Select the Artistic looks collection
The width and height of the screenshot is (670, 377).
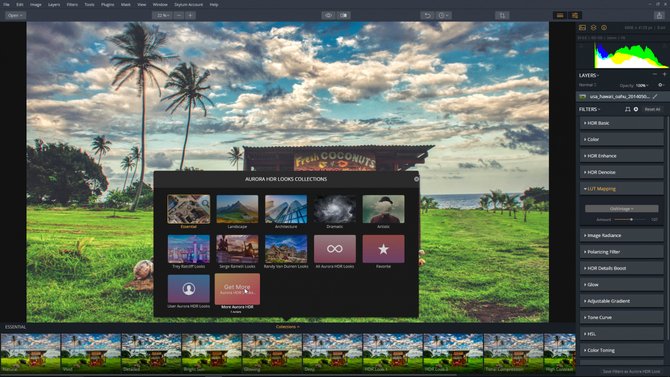(383, 209)
